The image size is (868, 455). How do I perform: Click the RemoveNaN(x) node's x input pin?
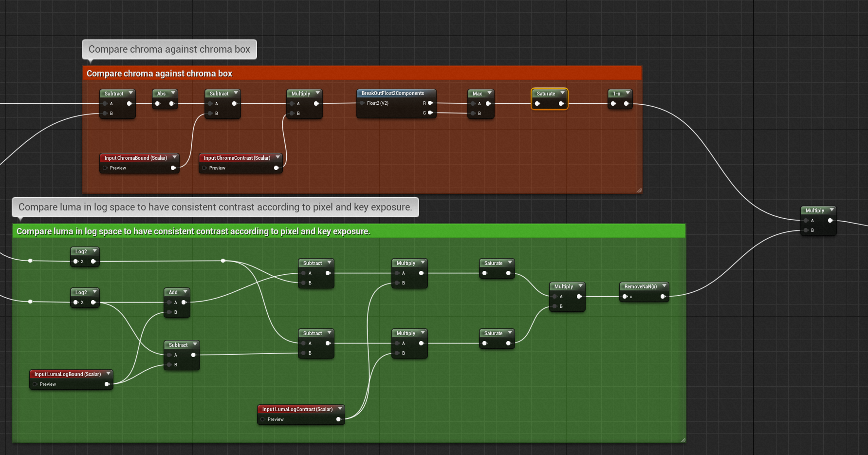pyautogui.click(x=625, y=297)
